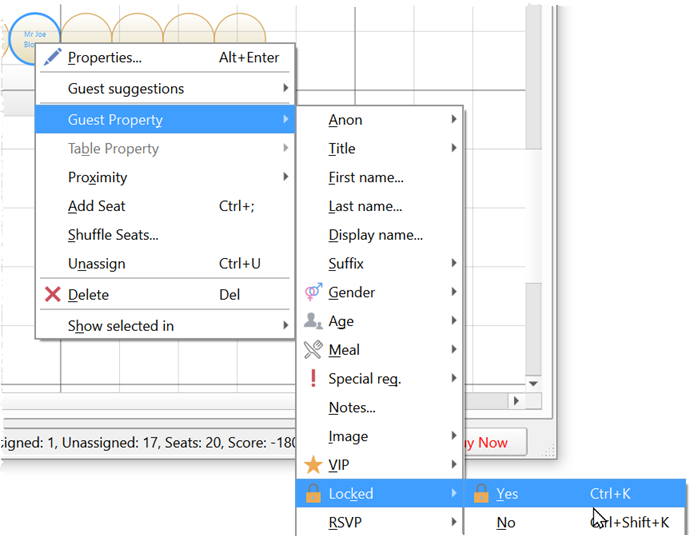
Task: Click the red exclamation Special req. icon
Action: point(313,379)
